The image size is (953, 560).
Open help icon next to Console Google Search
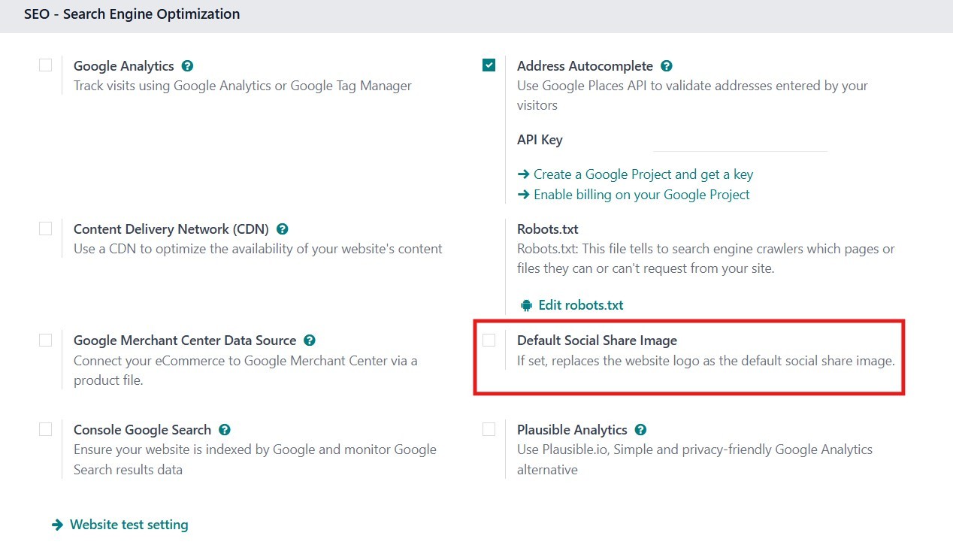[x=224, y=430]
